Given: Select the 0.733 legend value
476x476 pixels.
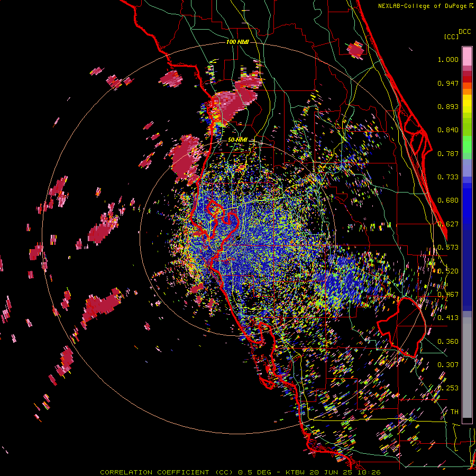Looking at the screenshot, I should pos(448,177).
